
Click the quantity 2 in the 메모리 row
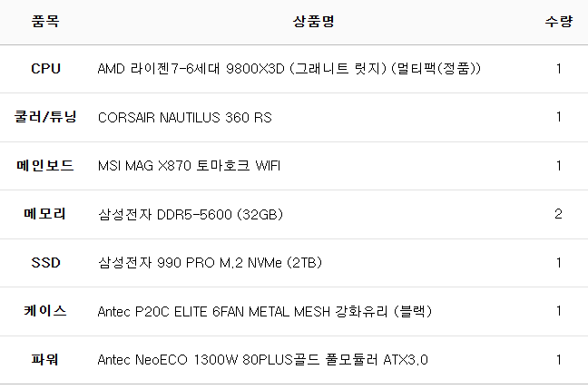point(558,214)
